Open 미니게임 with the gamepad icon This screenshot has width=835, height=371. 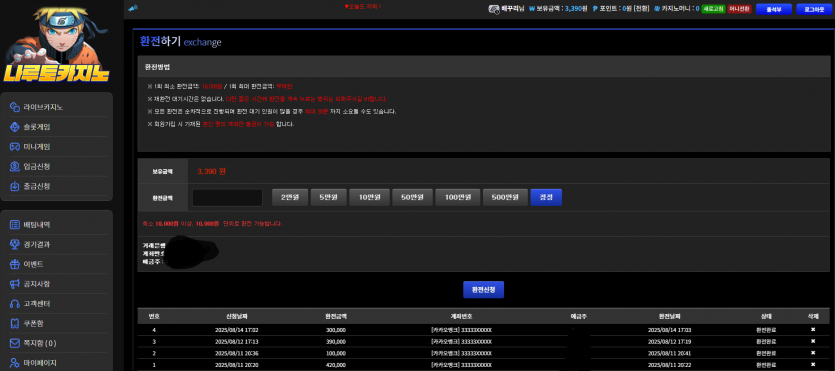click(15, 147)
